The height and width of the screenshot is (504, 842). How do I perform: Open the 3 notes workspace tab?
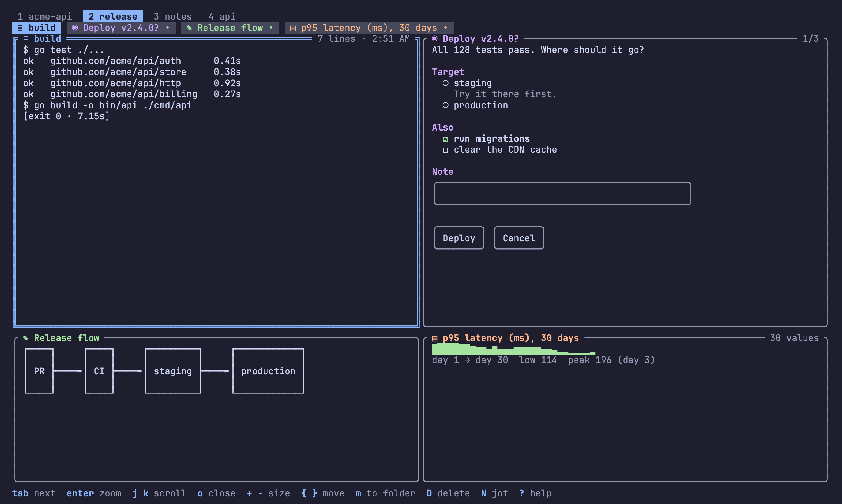[x=173, y=16]
